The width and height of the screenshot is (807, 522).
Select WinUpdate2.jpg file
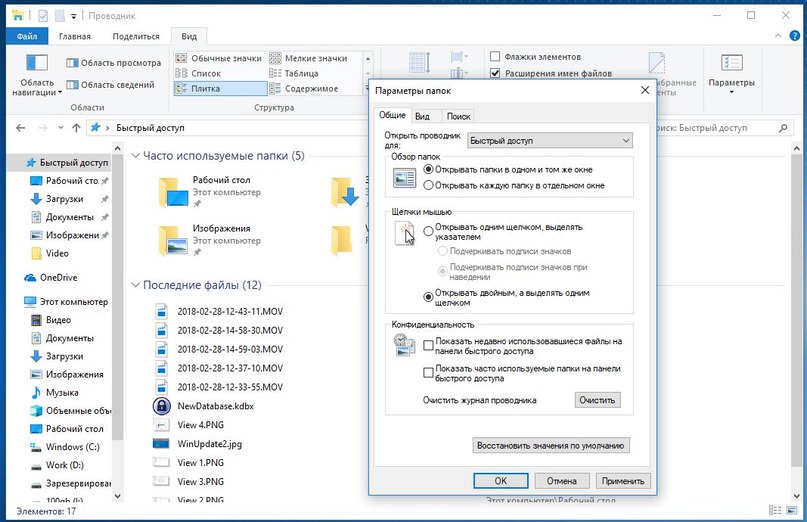tap(198, 444)
